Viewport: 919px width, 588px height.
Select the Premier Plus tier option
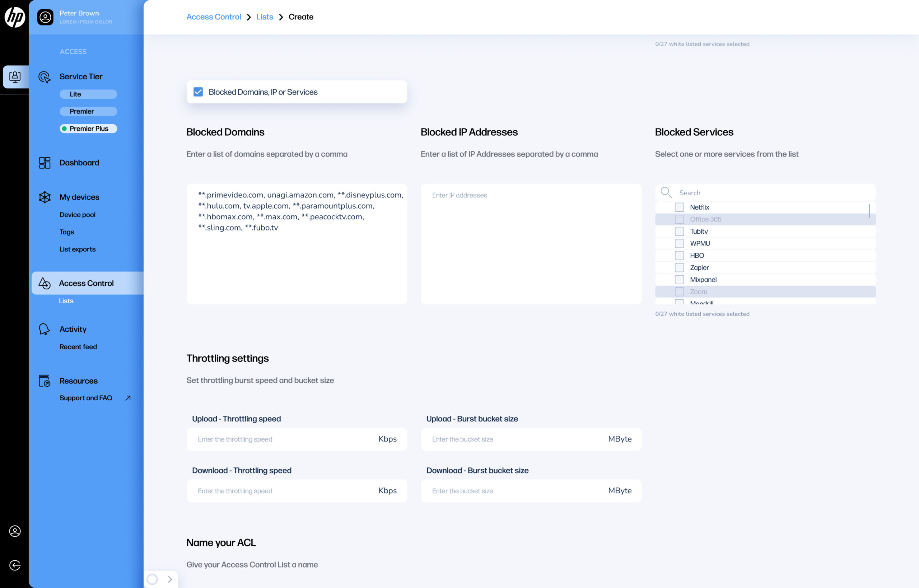(88, 129)
